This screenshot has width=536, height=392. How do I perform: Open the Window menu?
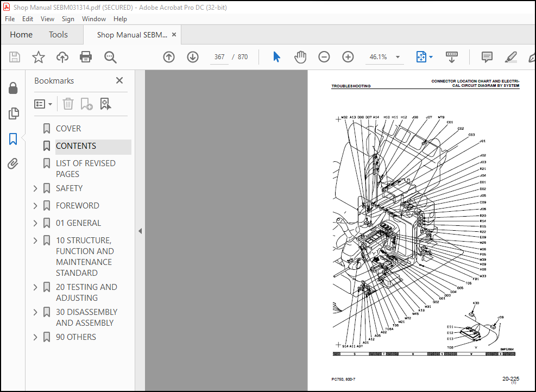(x=93, y=19)
